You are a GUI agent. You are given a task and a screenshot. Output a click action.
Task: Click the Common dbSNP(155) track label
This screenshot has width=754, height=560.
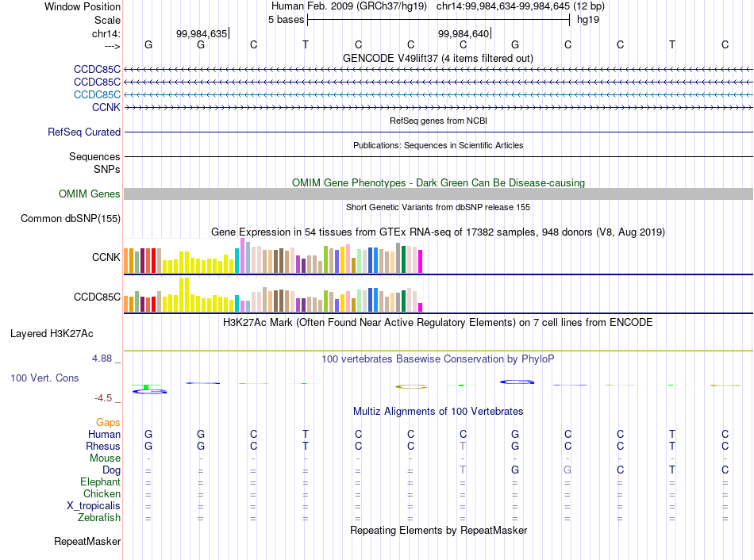tap(71, 218)
